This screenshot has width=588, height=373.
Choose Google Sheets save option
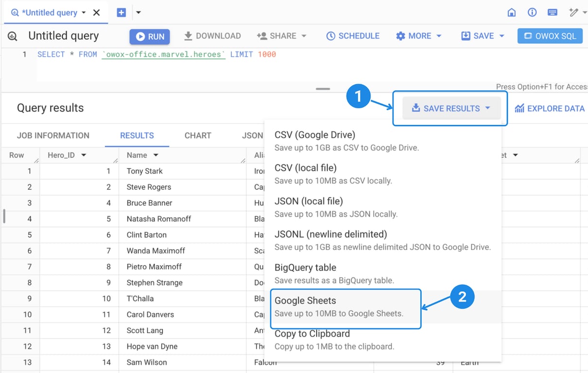click(383, 306)
